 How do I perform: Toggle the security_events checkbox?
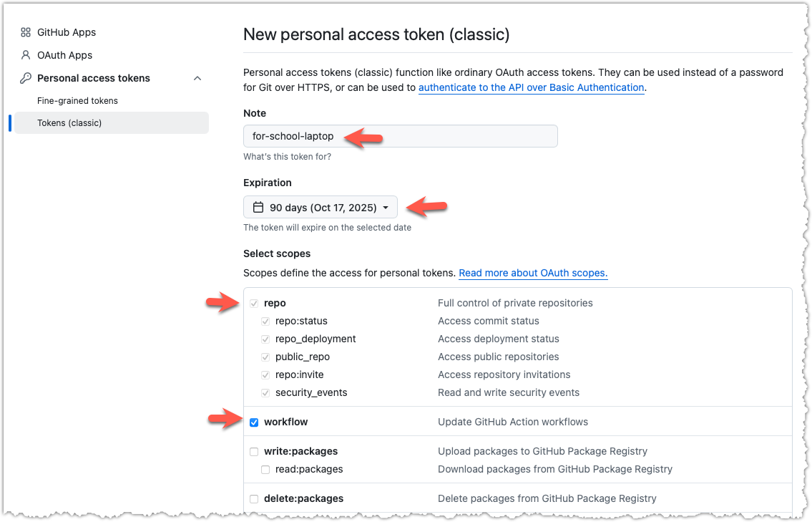[x=265, y=393]
